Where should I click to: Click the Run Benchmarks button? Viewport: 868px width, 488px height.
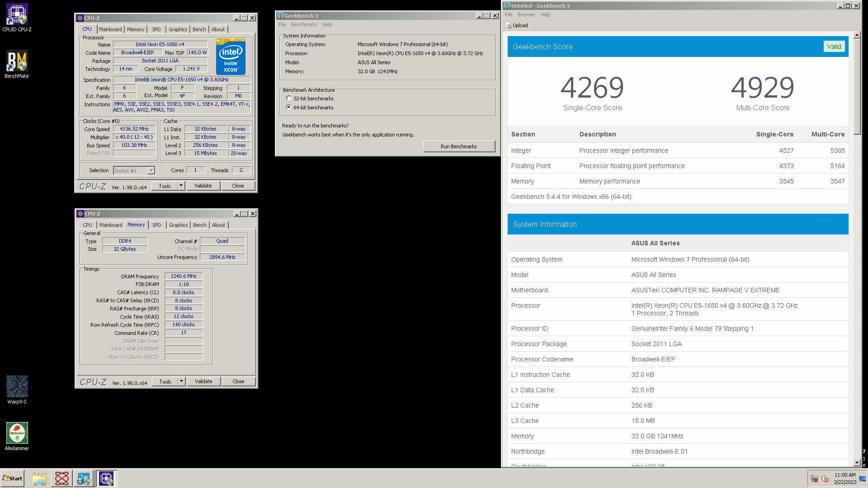(459, 146)
